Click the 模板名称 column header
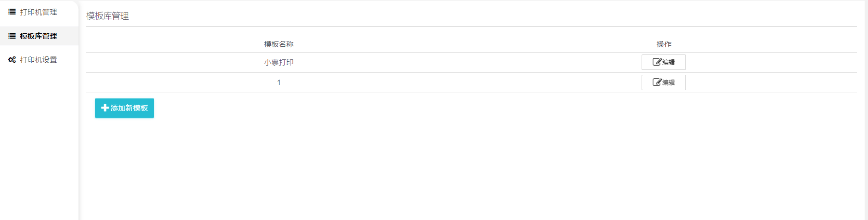The width and height of the screenshot is (868, 220). tap(278, 44)
